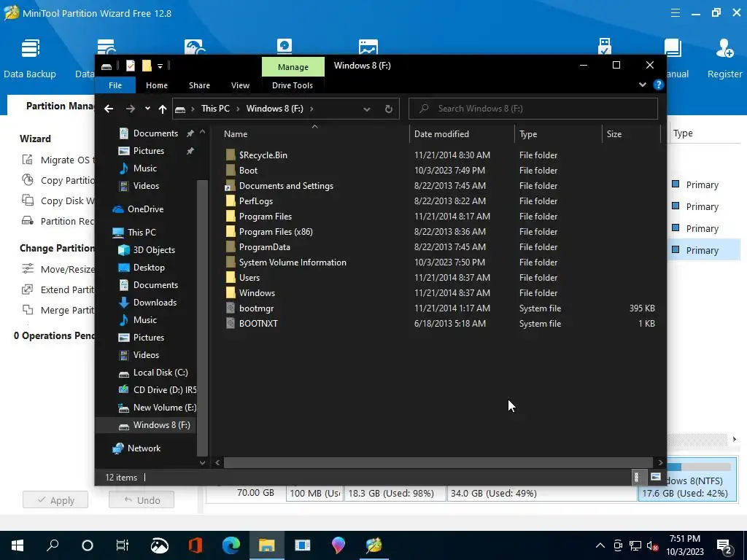This screenshot has height=560, width=747.
Task: Switch to large icons view in status bar
Action: [656, 477]
